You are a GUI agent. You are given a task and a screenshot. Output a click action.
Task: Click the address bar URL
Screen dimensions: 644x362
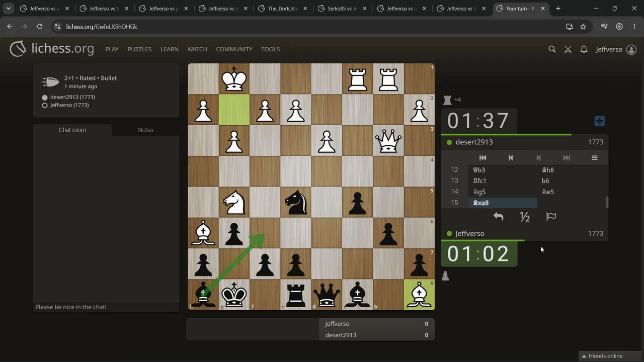pyautogui.click(x=102, y=27)
